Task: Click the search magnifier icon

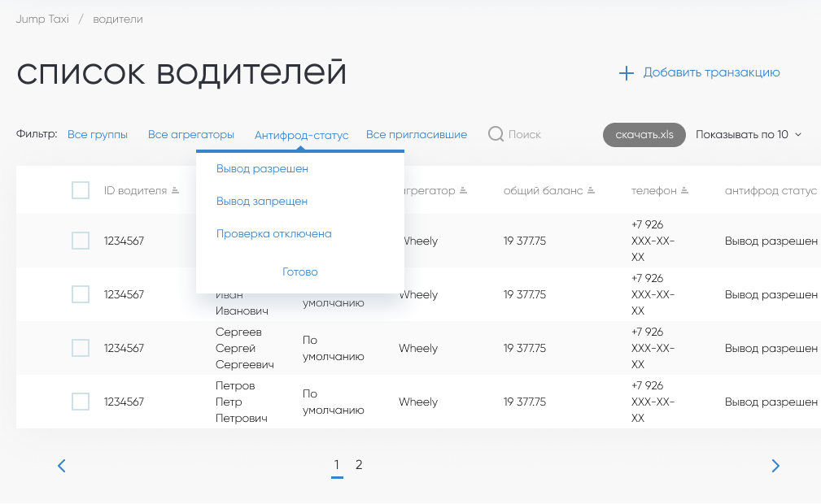Action: [x=496, y=134]
